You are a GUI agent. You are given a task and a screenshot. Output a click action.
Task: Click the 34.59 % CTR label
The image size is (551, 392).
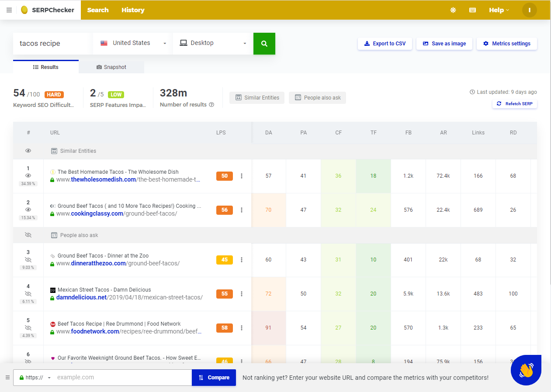[x=28, y=184]
